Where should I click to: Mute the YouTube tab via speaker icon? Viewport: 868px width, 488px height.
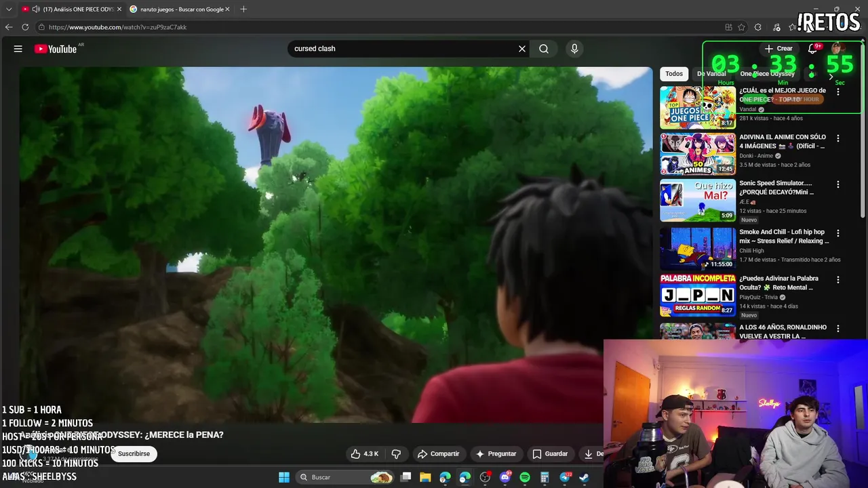coord(35,9)
